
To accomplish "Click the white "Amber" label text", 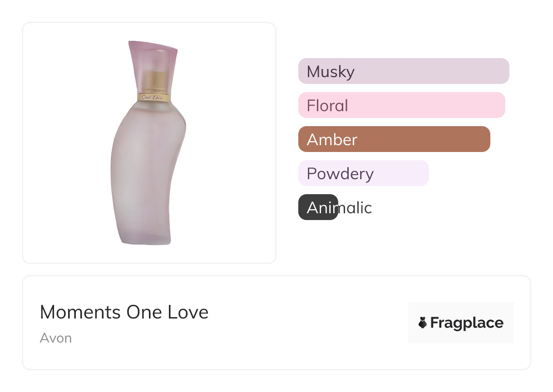I will click(332, 140).
